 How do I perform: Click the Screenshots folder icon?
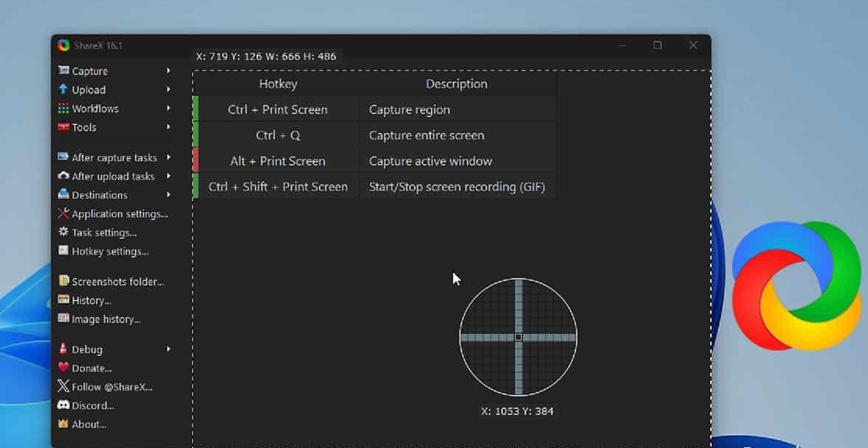pos(63,280)
